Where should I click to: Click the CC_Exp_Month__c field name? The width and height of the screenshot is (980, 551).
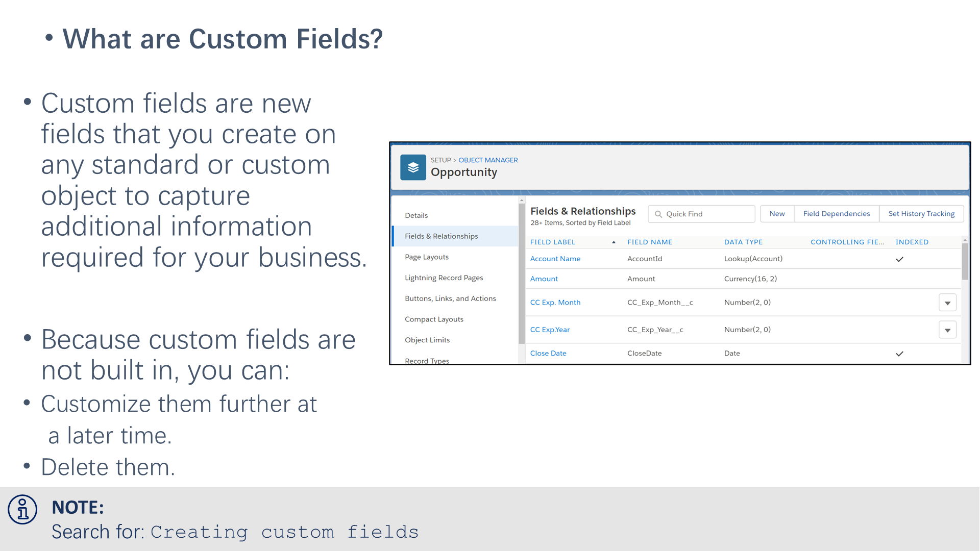(x=660, y=303)
